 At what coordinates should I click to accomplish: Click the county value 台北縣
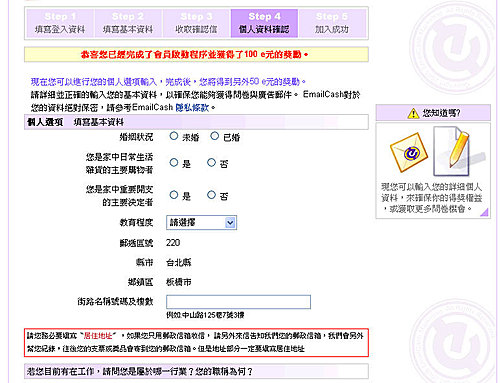pos(179,263)
